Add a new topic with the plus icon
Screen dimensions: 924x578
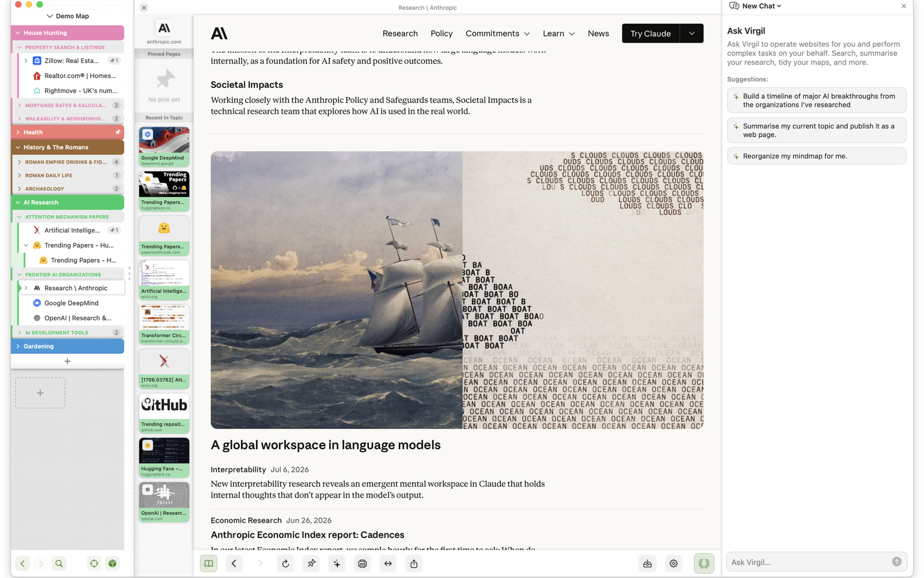(x=68, y=361)
